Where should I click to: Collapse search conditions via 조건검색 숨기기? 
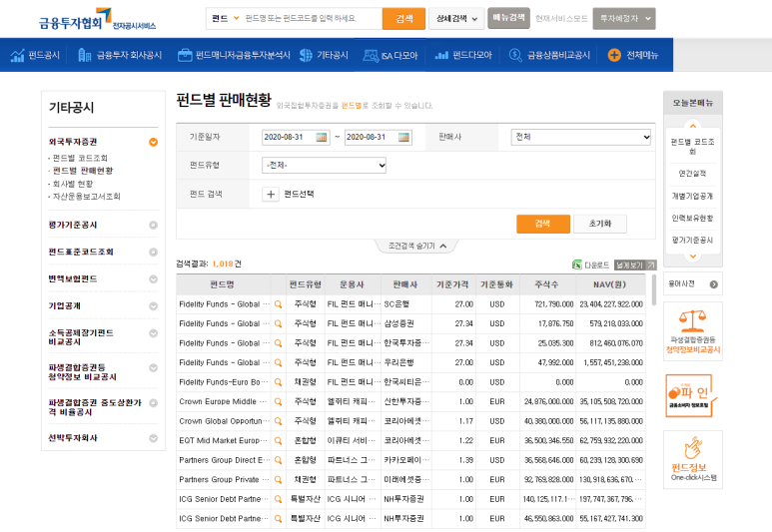(x=416, y=247)
